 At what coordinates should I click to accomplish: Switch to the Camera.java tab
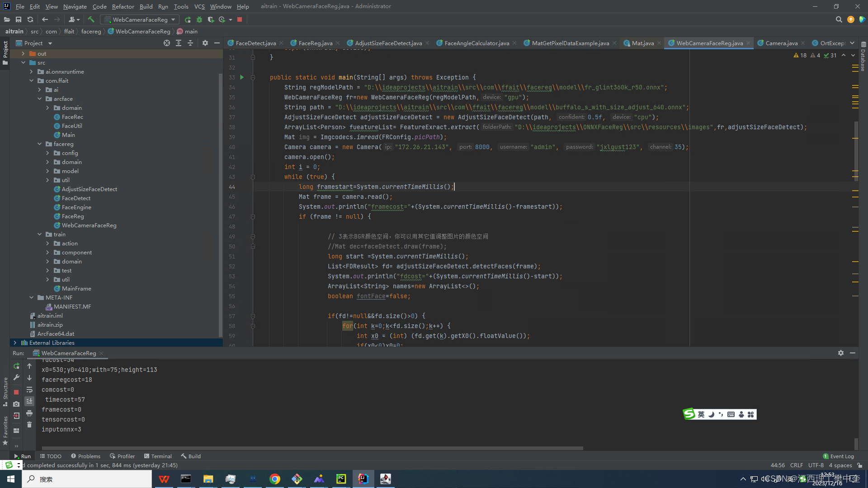click(x=781, y=43)
